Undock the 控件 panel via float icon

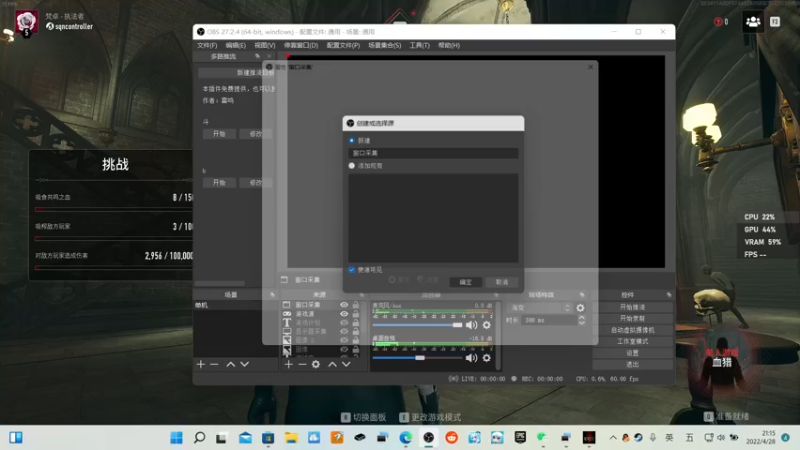pyautogui.click(x=669, y=295)
